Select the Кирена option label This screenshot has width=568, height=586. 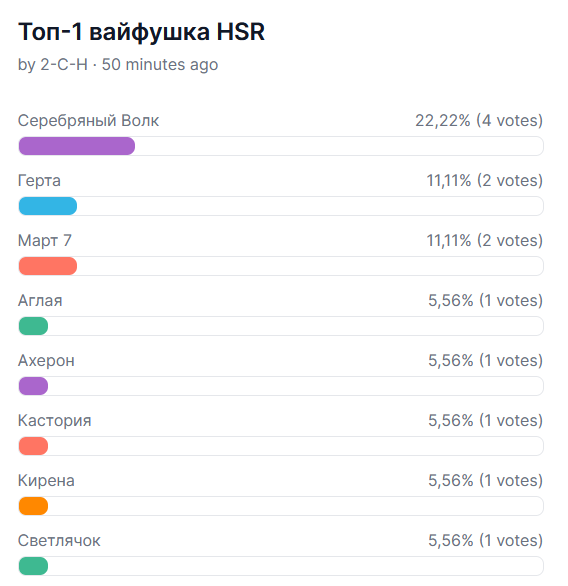46,481
